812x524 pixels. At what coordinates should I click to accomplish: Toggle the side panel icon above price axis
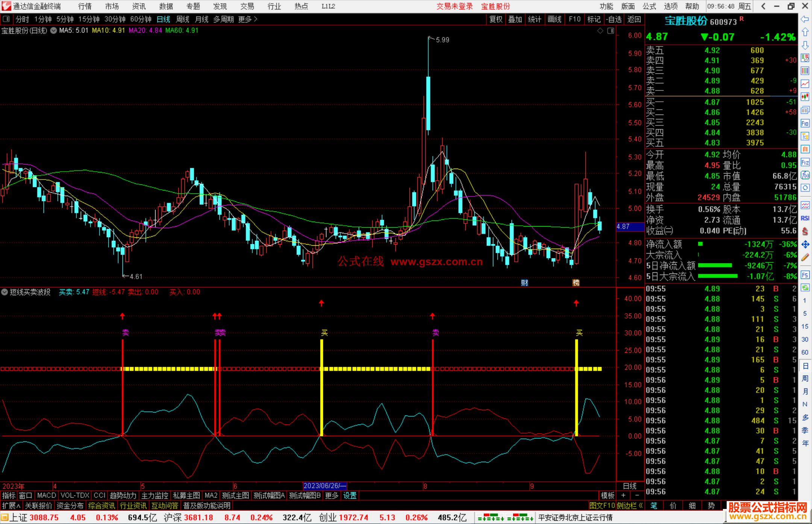[611, 31]
